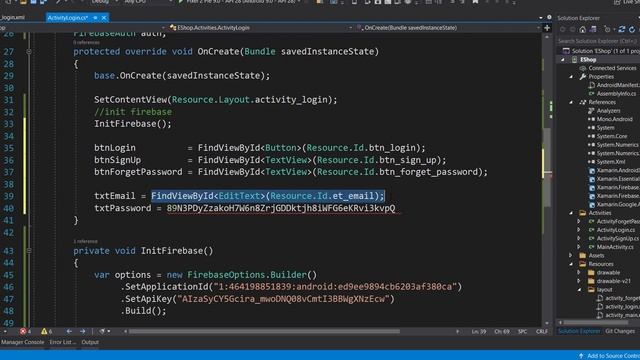Switch to the ActivityLogin.cs tab
Screen dimensions: 640x360
[68, 18]
